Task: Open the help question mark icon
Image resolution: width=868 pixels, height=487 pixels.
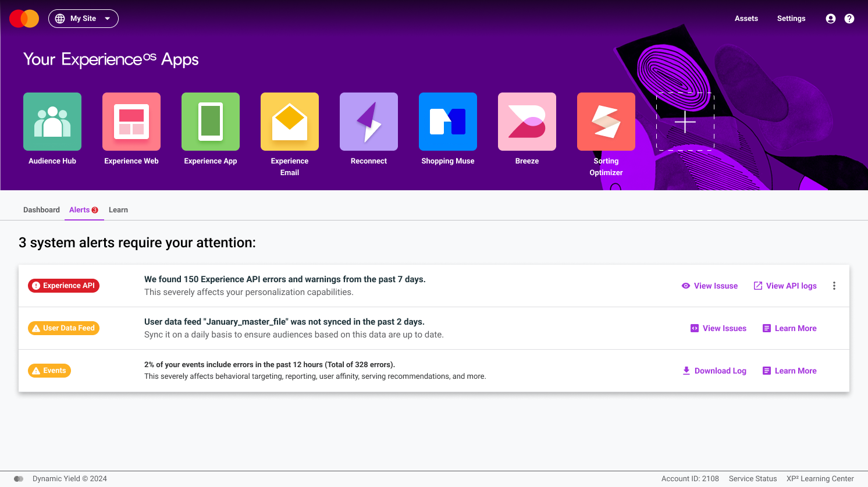Action: pos(849,19)
